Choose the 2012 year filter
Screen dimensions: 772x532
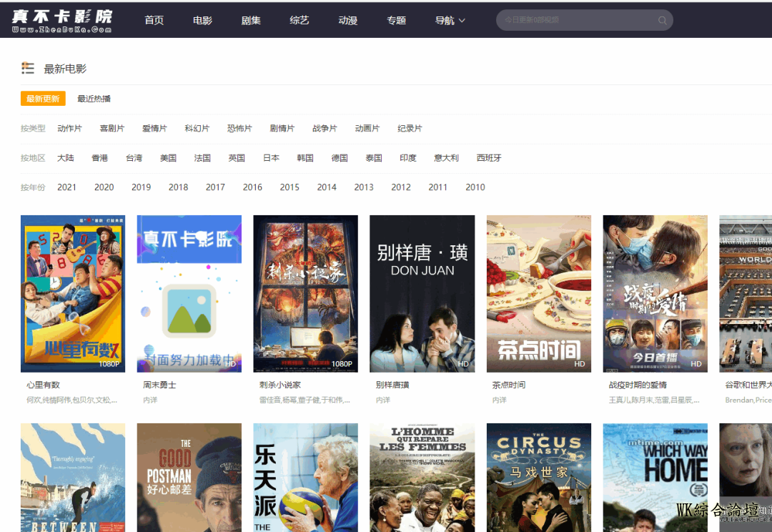pyautogui.click(x=401, y=187)
